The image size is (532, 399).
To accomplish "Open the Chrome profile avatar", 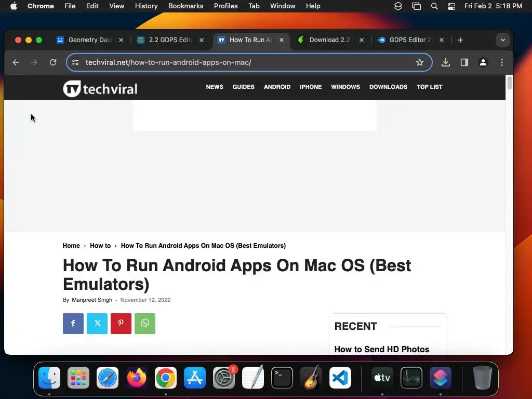I will pos(483,62).
